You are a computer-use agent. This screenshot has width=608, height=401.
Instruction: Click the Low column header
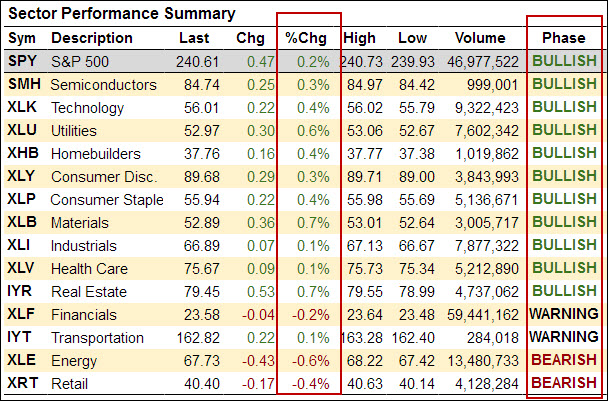coord(412,38)
